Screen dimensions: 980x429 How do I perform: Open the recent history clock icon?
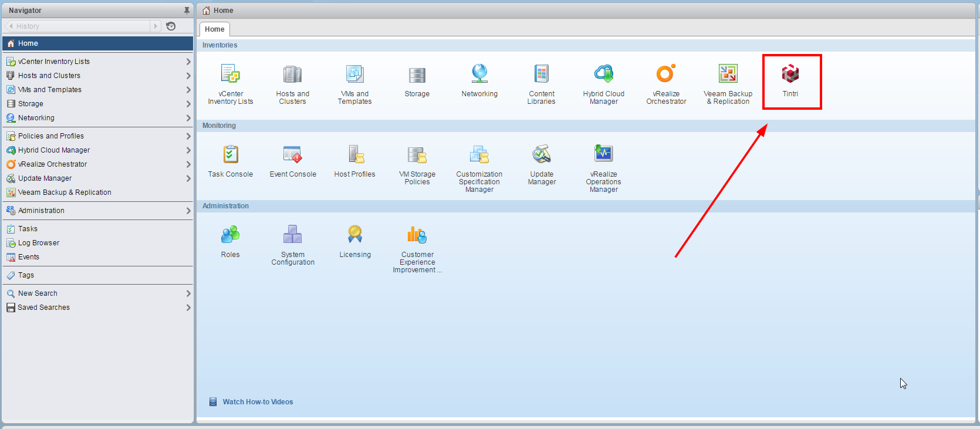pyautogui.click(x=171, y=26)
